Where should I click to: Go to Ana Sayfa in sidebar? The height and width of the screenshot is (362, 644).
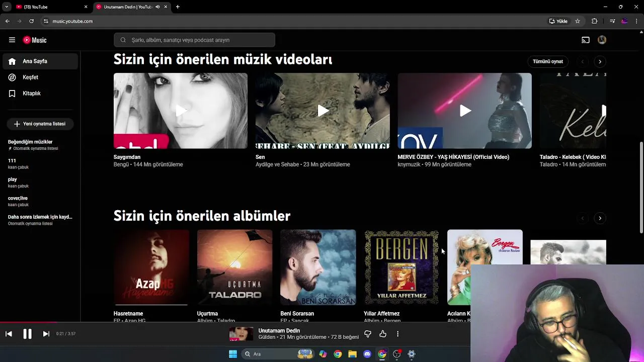pyautogui.click(x=40, y=61)
